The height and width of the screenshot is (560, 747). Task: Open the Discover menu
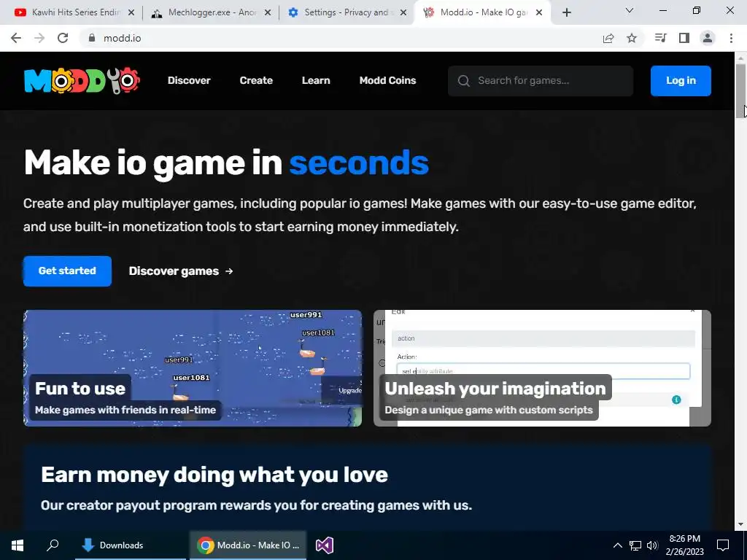click(189, 80)
